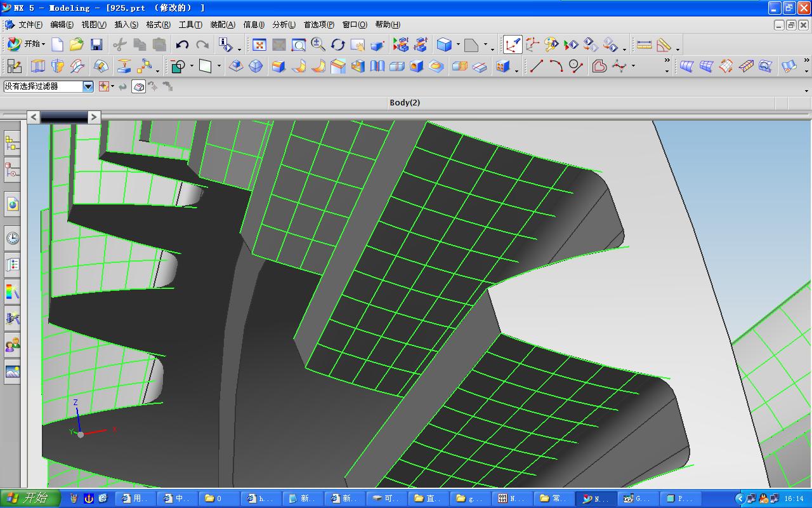The image size is (812, 508).
Task: Click the Windows 开始 Start button
Action: pyautogui.click(x=30, y=498)
